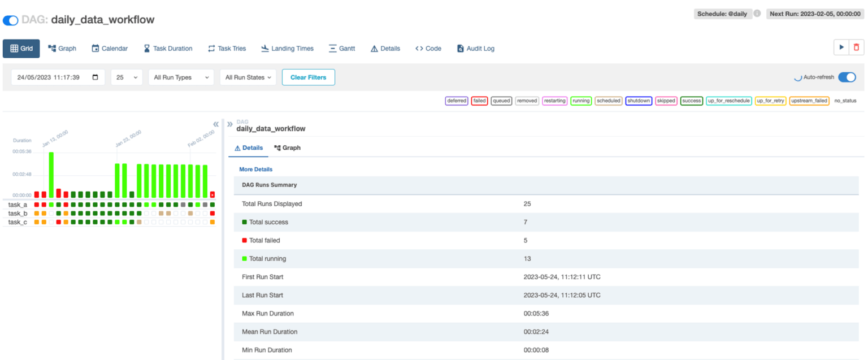Screen dimensions: 868x360
Task: Open the All Run States dropdown
Action: [x=248, y=77]
